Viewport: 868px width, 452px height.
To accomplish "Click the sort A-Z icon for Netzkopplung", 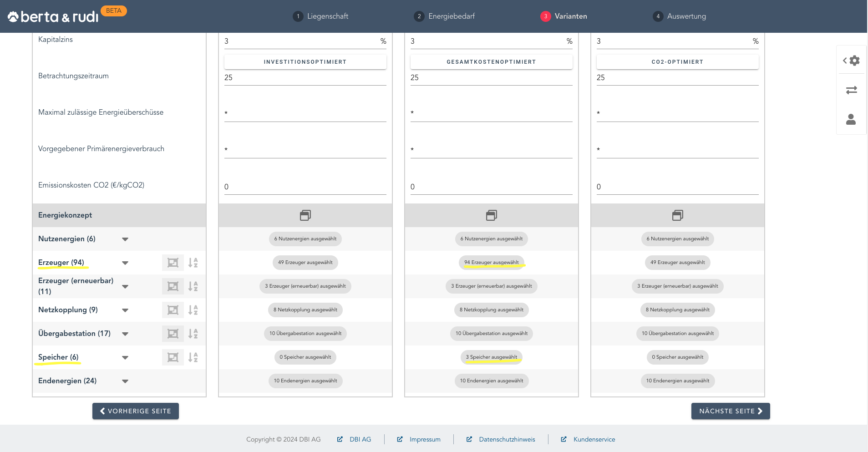I will pos(193,310).
